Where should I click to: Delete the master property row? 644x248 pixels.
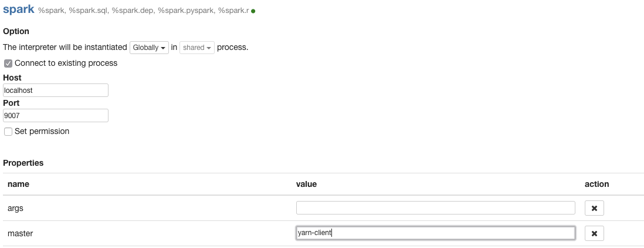tap(594, 233)
